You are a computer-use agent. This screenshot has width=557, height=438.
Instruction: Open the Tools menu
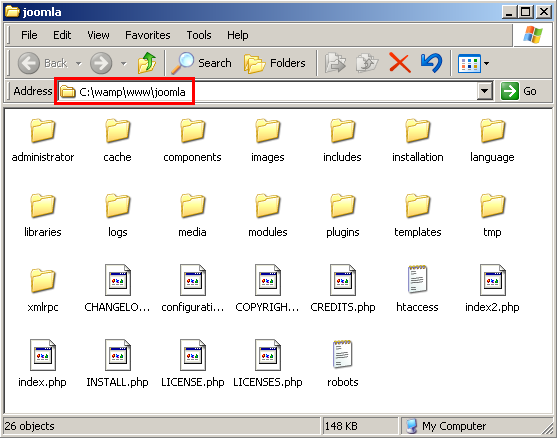point(199,35)
